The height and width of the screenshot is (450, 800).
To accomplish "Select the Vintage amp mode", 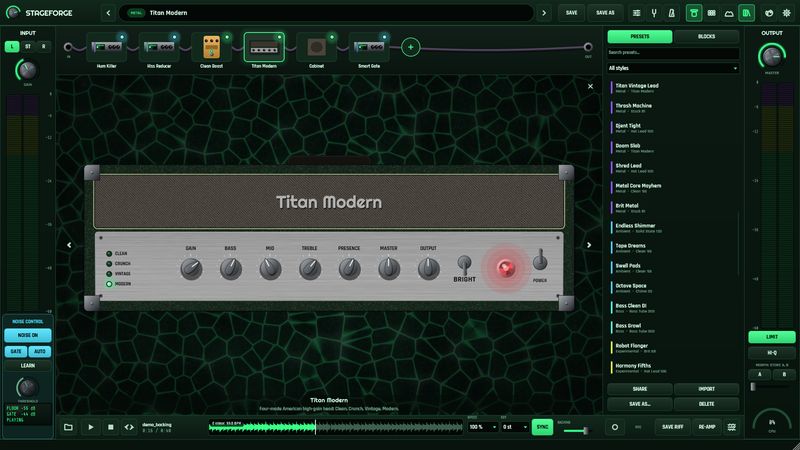I will coord(118,274).
